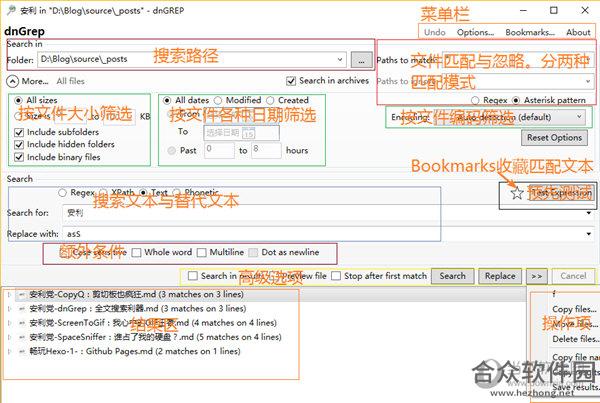This screenshot has height=403, width=600.
Task: Select the Created date radio button
Action: point(270,100)
